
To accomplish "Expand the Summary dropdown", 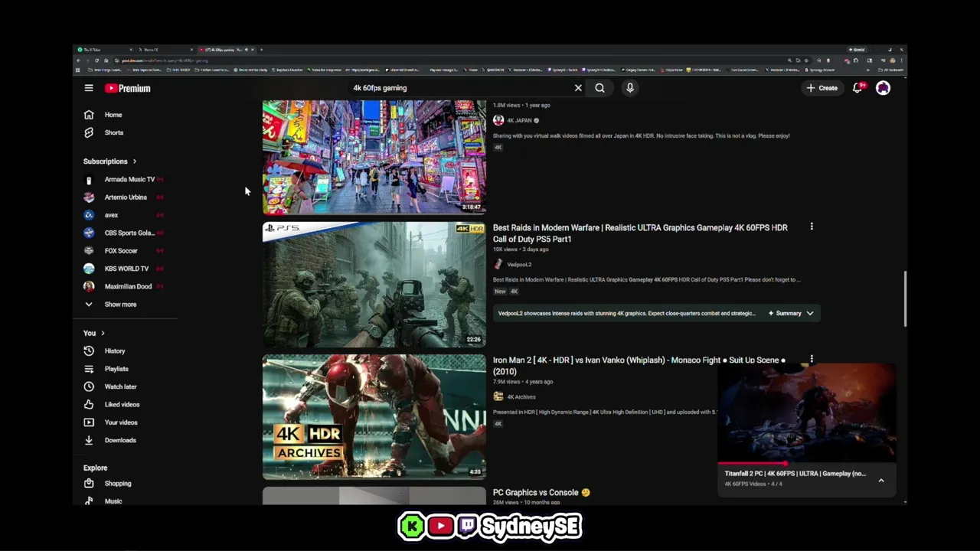I will [792, 313].
